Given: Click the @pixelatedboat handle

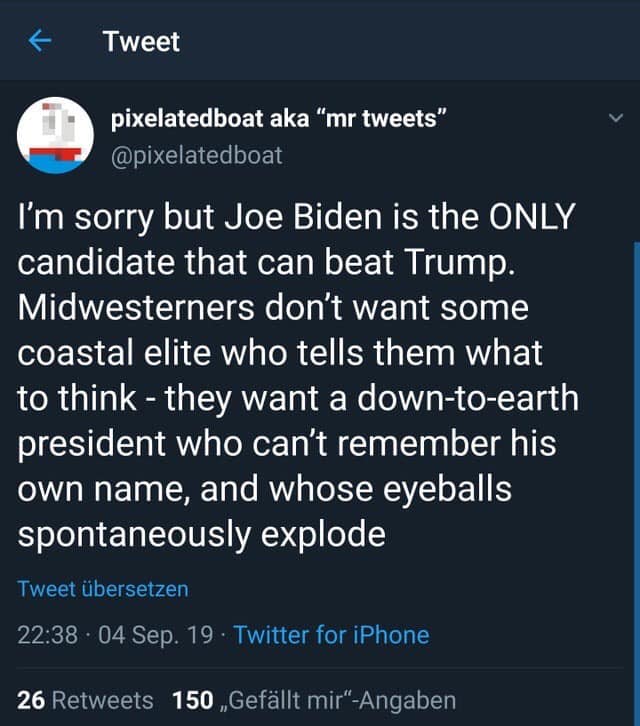Looking at the screenshot, I should (196, 155).
